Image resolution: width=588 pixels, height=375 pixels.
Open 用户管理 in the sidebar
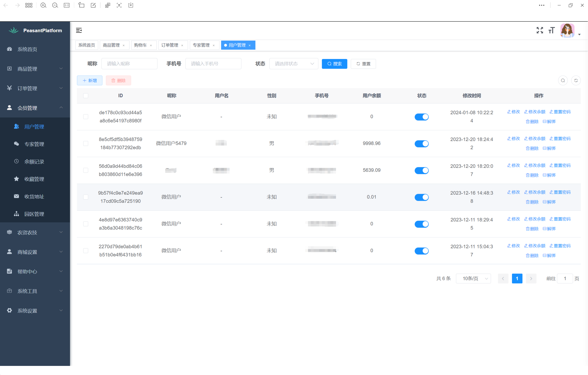(x=35, y=127)
